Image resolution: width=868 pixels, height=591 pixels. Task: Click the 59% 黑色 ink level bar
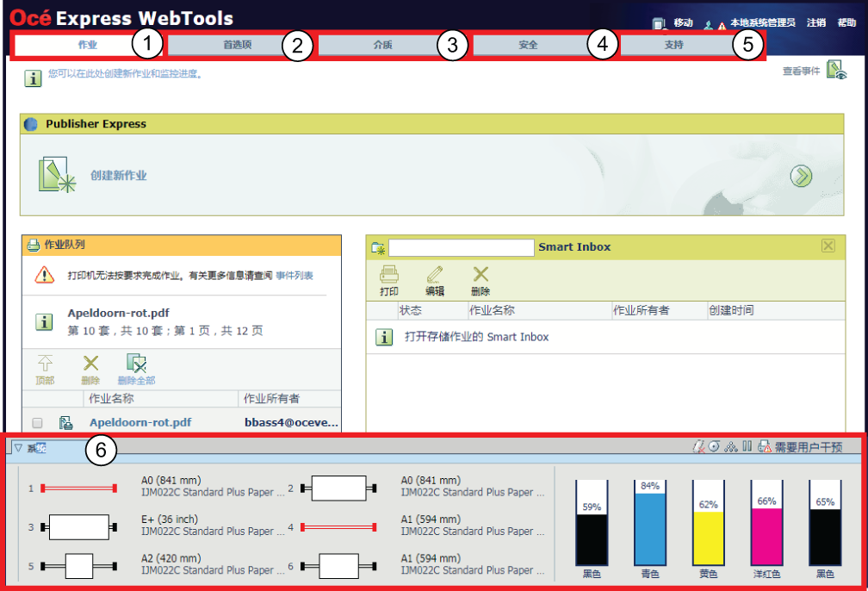click(592, 523)
